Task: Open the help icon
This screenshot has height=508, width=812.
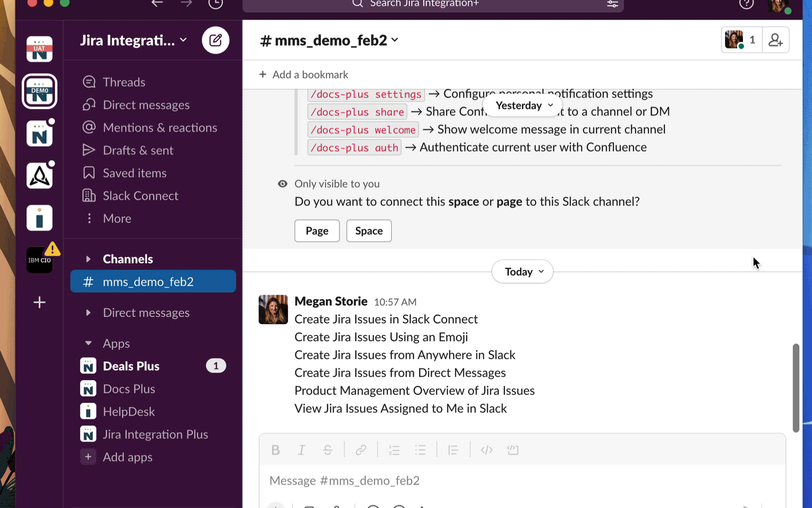Action: click(x=747, y=4)
